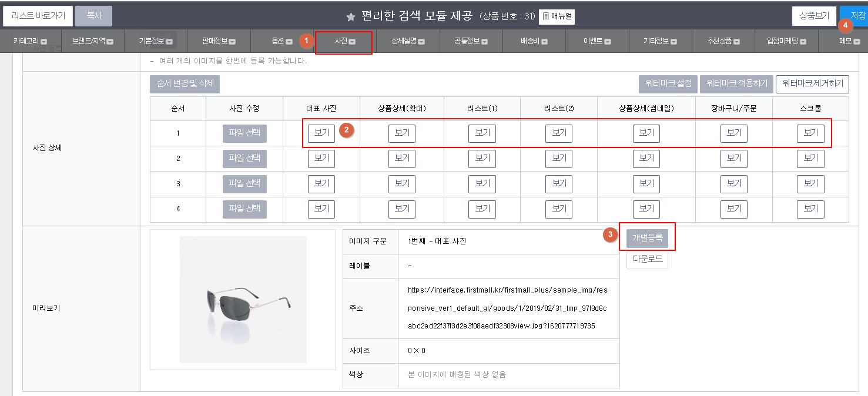View row 1 장바구니/주문 image
This screenshot has height=396, width=868.
(734, 133)
